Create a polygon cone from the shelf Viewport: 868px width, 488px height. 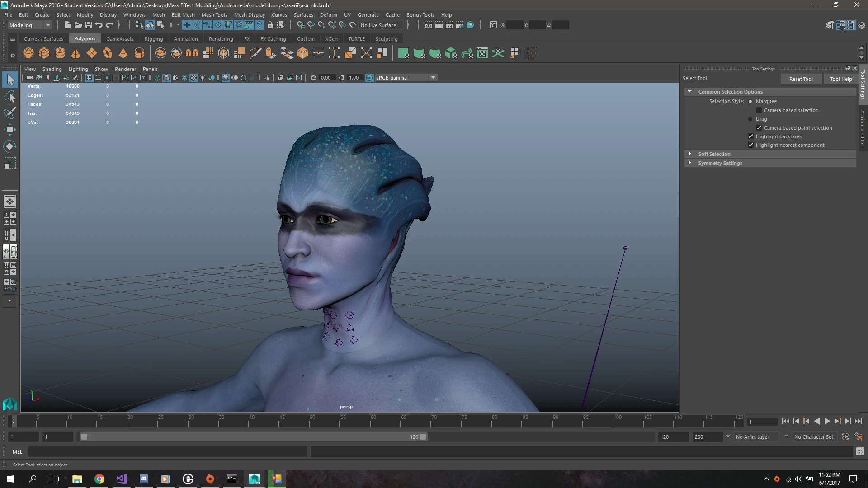(76, 53)
